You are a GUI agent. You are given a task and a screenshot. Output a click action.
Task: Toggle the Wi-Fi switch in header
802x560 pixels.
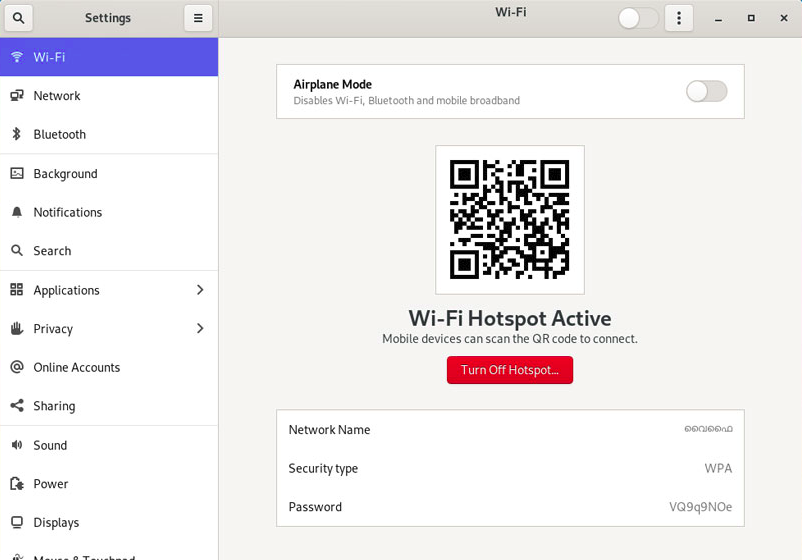[x=638, y=18]
